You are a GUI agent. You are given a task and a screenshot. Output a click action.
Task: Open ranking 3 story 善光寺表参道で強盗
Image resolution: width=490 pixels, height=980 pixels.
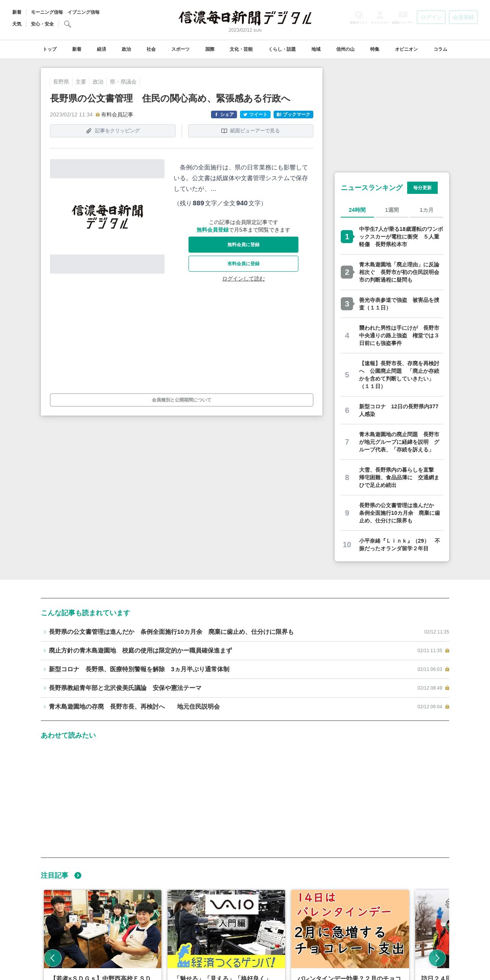(392, 304)
